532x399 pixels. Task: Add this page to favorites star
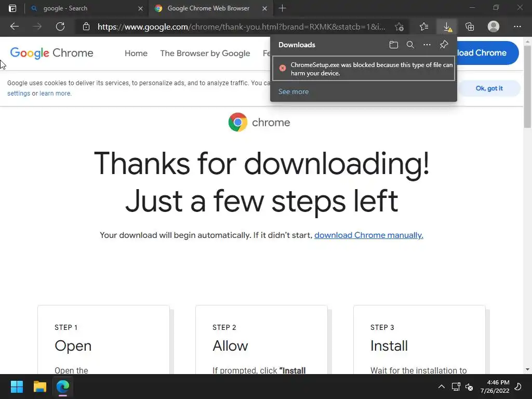click(x=400, y=26)
